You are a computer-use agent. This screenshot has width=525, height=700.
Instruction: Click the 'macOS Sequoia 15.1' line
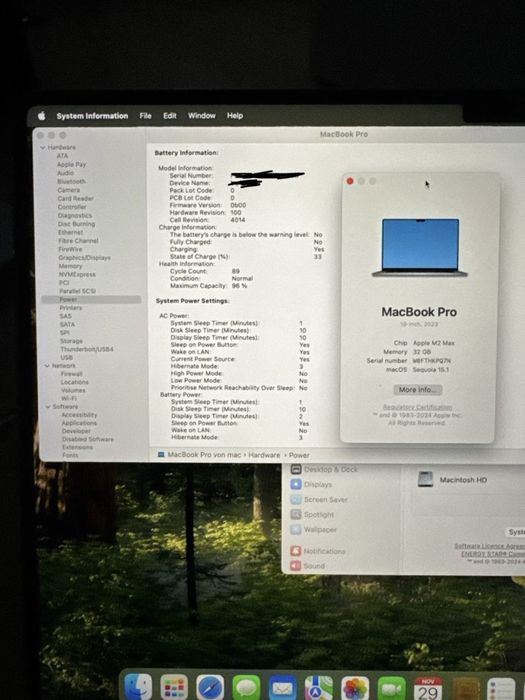[x=417, y=370]
